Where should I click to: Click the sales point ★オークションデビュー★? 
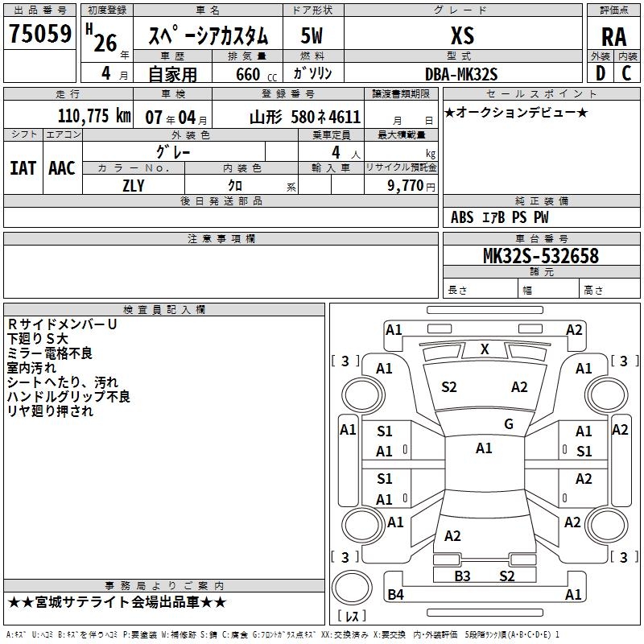point(516,112)
